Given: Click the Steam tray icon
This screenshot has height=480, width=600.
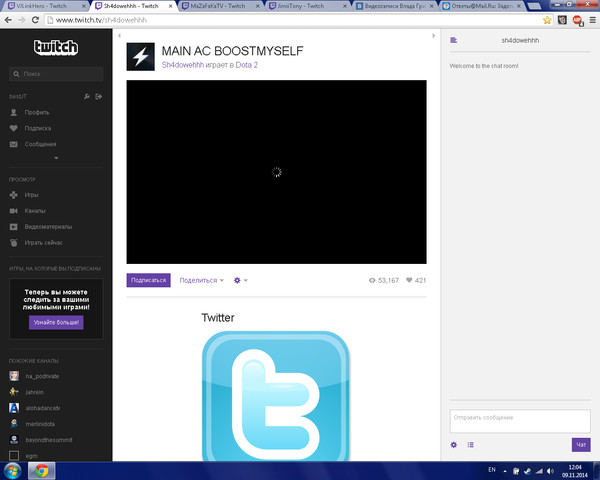Looking at the screenshot, I should (x=527, y=471).
